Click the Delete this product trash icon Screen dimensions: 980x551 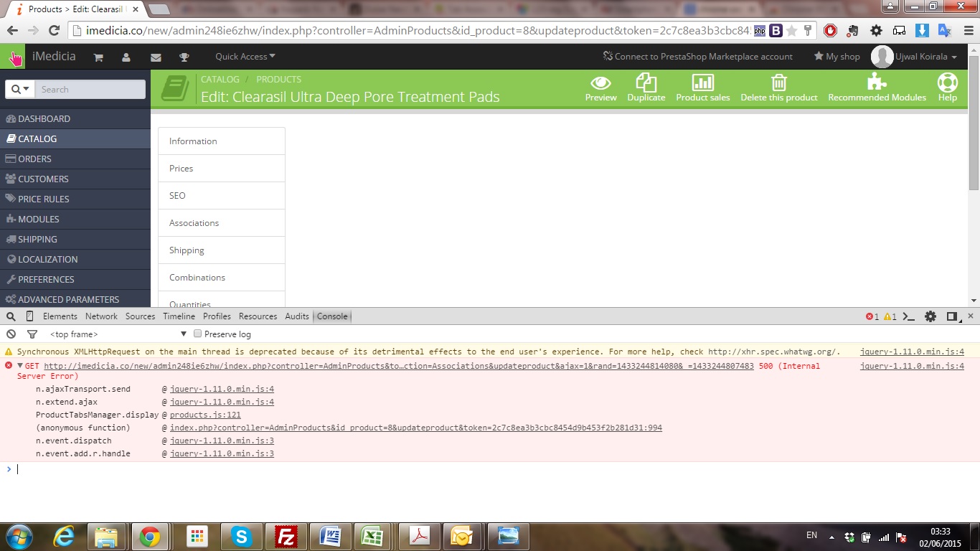pos(779,82)
